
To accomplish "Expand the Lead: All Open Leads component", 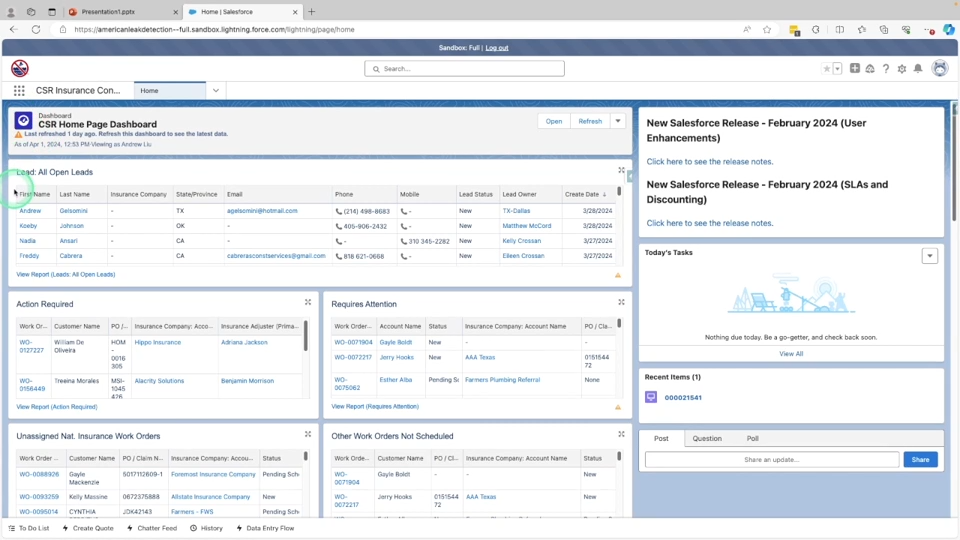I will [x=621, y=170].
